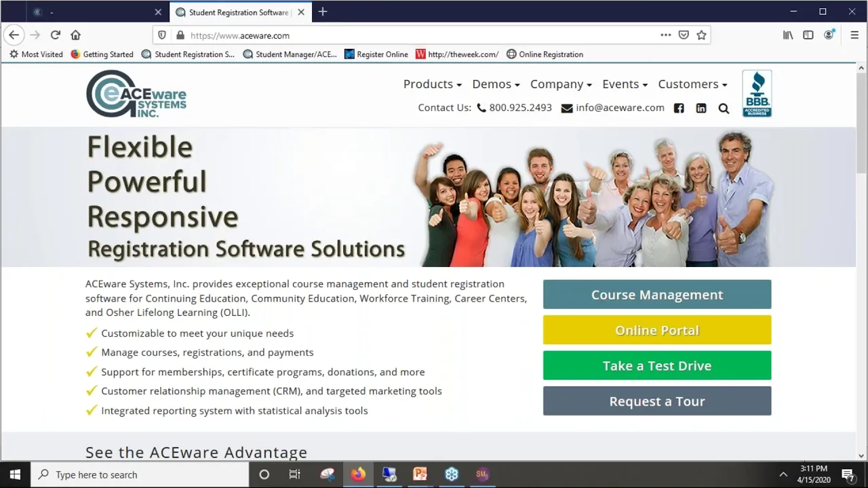868x488 pixels.
Task: Open a new tab with plus icon
Action: point(323,12)
